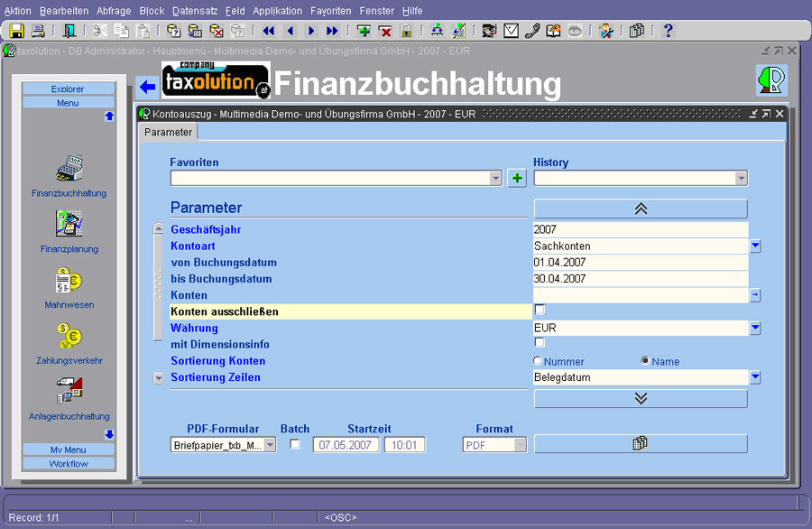This screenshot has width=812, height=529.
Task: Click the Print icon in toolbar
Action: point(38,31)
